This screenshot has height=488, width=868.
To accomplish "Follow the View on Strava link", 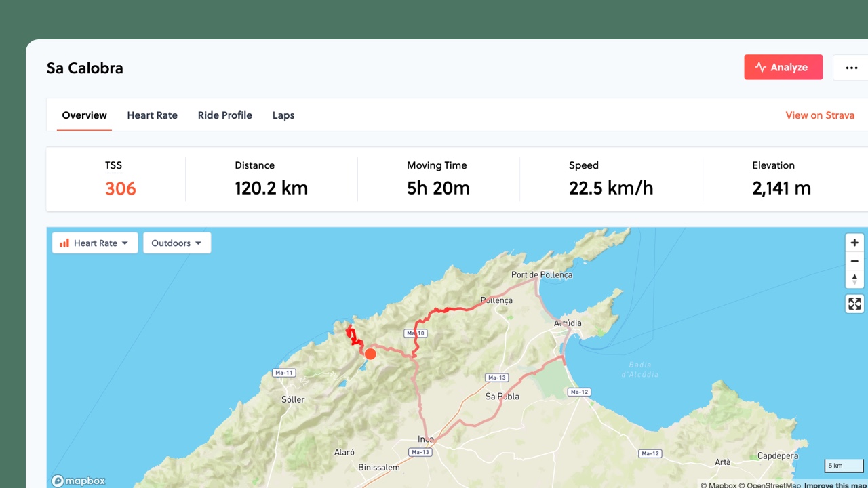I will pos(820,115).
